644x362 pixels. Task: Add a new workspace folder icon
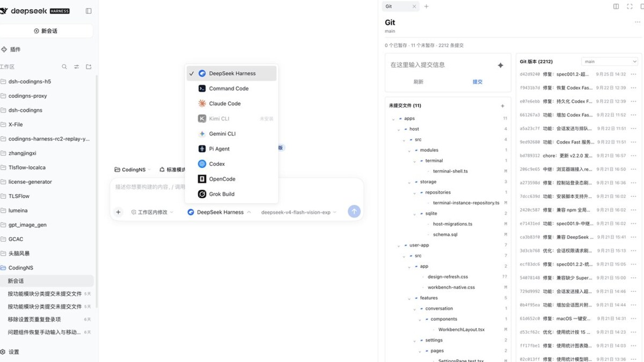tap(89, 67)
